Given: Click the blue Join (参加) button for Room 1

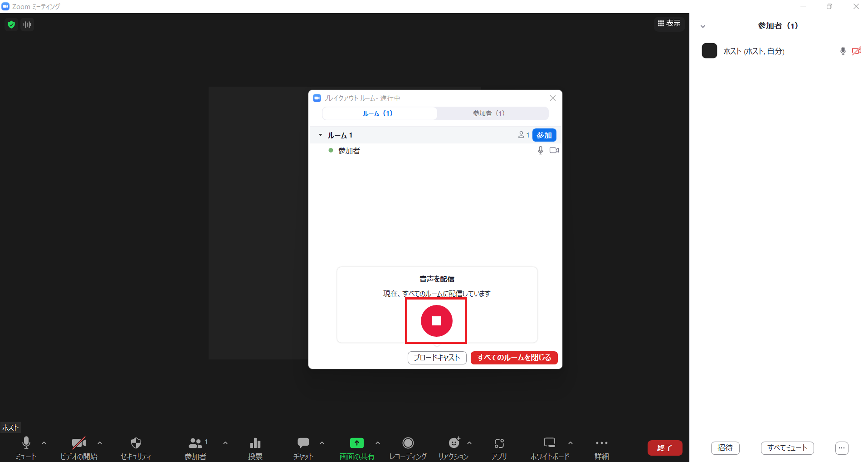Looking at the screenshot, I should (x=544, y=135).
